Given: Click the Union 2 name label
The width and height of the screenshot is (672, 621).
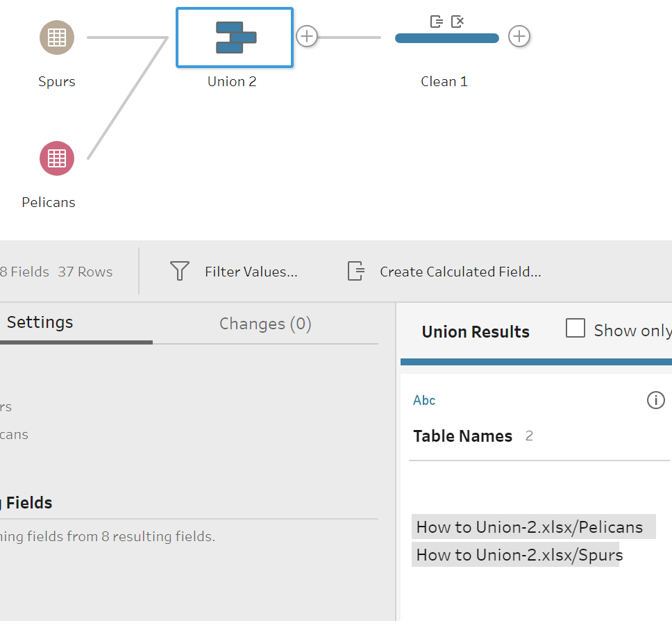Looking at the screenshot, I should 232,81.
